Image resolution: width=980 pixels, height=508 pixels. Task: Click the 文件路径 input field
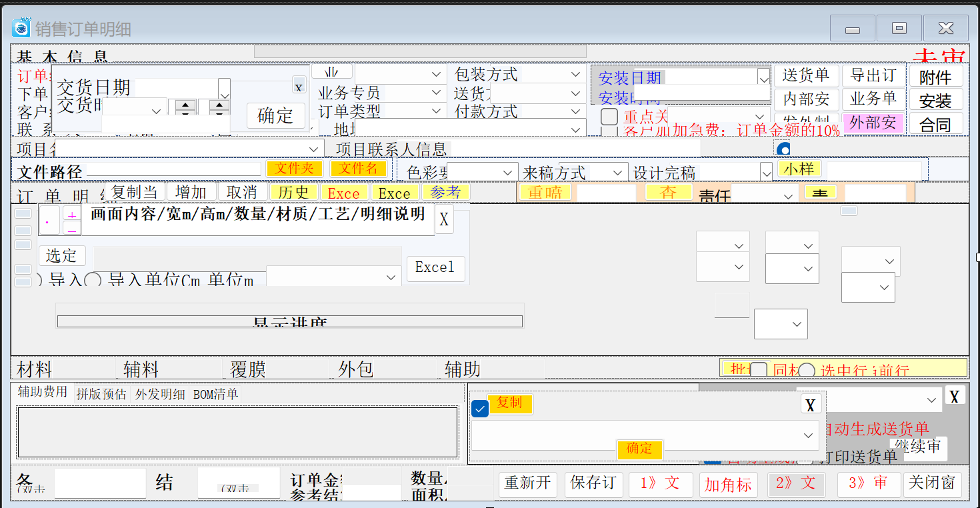(x=173, y=169)
